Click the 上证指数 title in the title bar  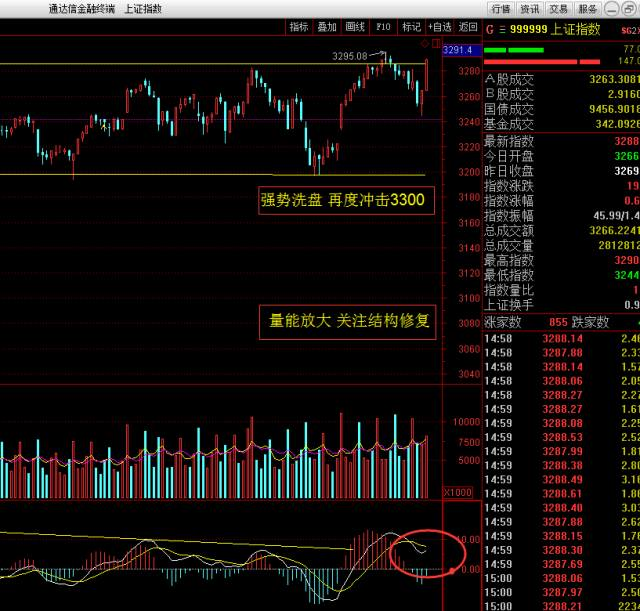pos(143,9)
